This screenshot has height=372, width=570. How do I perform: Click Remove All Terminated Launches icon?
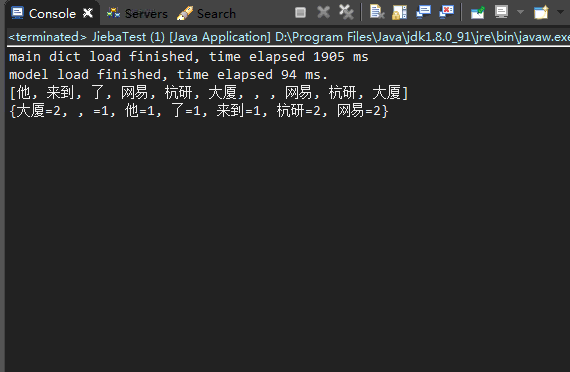click(x=346, y=12)
